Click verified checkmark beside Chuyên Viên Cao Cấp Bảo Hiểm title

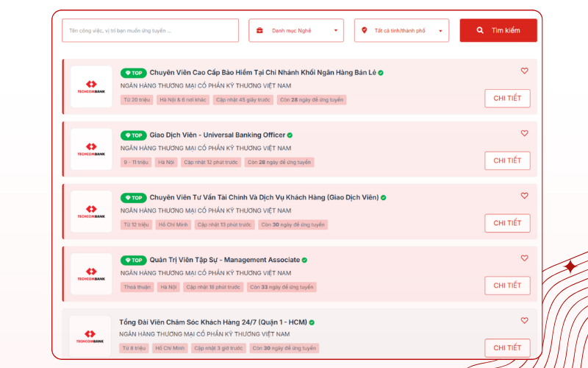pos(381,73)
